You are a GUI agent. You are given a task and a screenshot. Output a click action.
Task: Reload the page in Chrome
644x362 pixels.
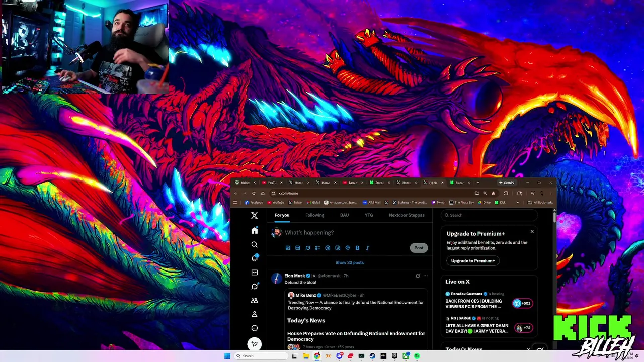click(254, 193)
